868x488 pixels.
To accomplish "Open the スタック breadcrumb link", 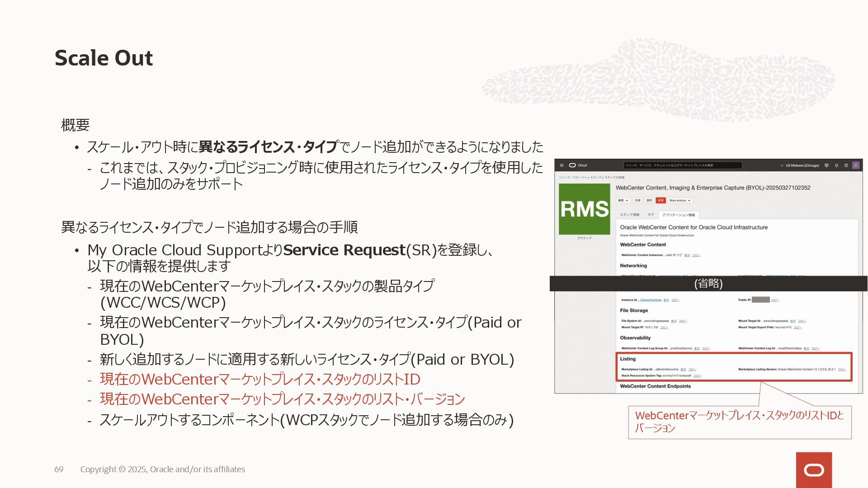I will point(595,178).
